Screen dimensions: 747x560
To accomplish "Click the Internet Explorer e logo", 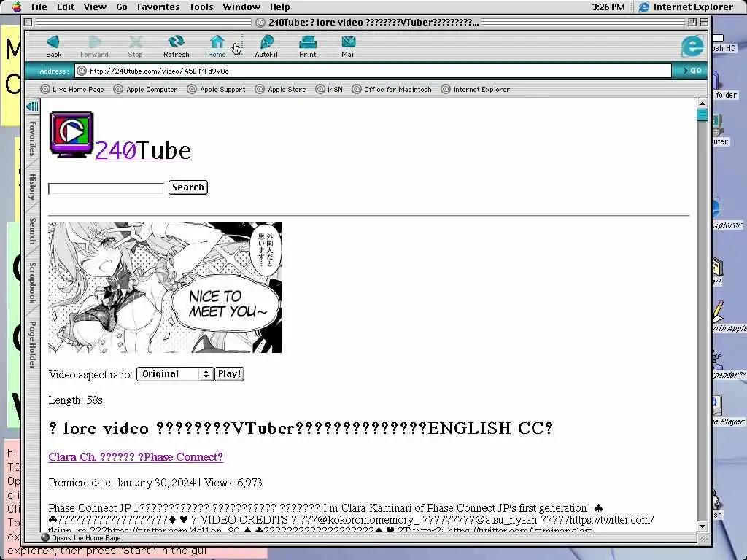I will click(x=692, y=47).
